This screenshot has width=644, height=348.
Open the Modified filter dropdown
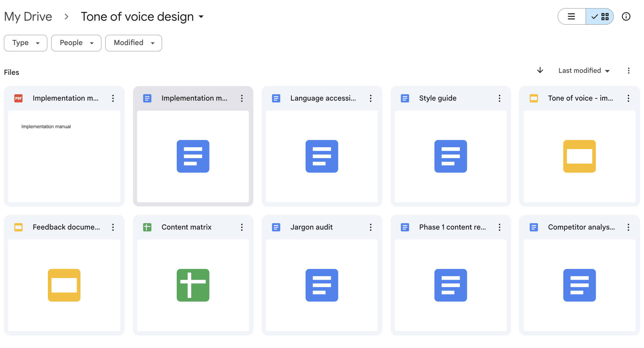click(x=134, y=43)
